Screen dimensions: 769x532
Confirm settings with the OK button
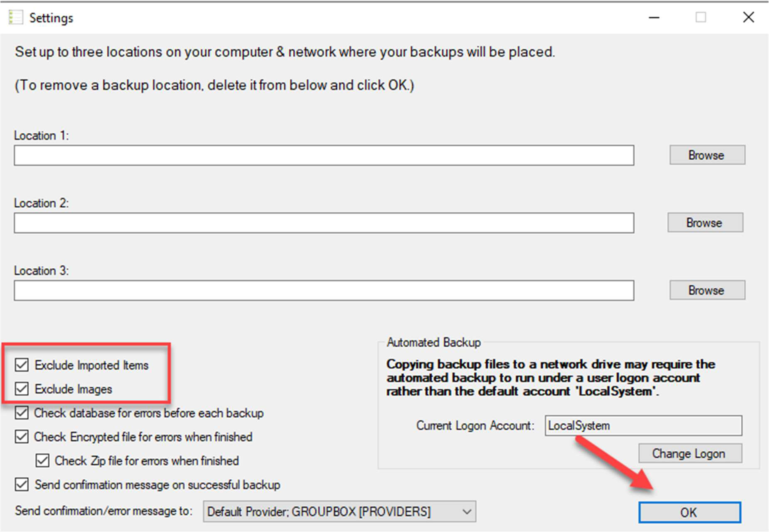689,512
